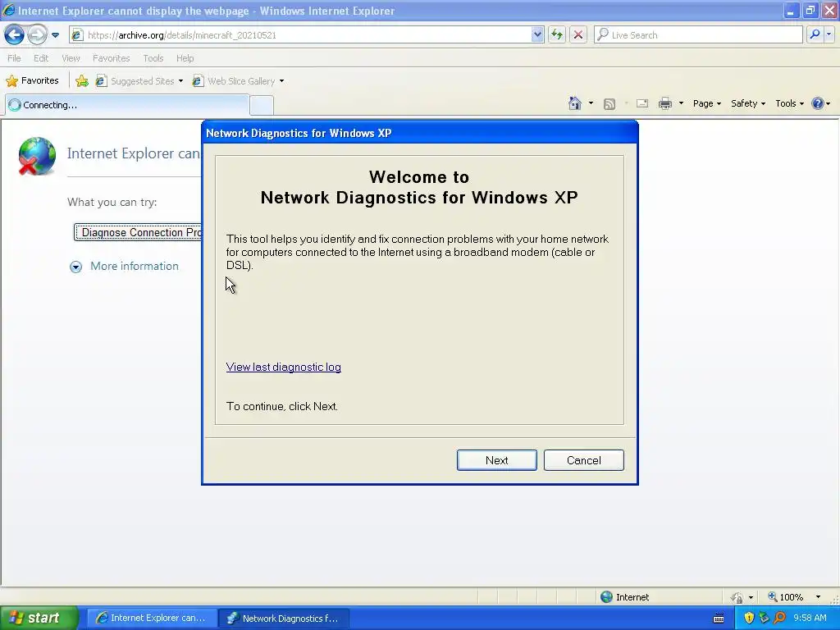The width and height of the screenshot is (840, 630).
Task: Open the Tools menu in menu bar
Action: (x=153, y=58)
